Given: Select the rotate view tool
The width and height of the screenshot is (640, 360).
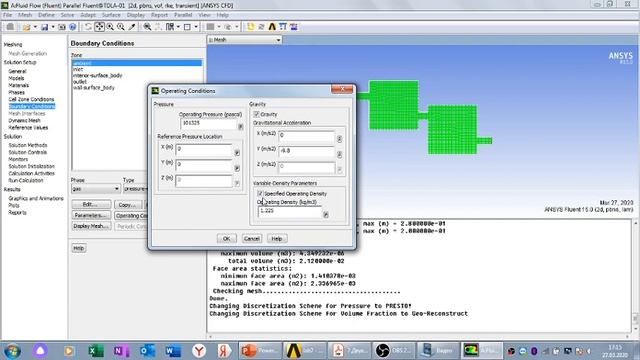Looking at the screenshot, I should (x=88, y=27).
